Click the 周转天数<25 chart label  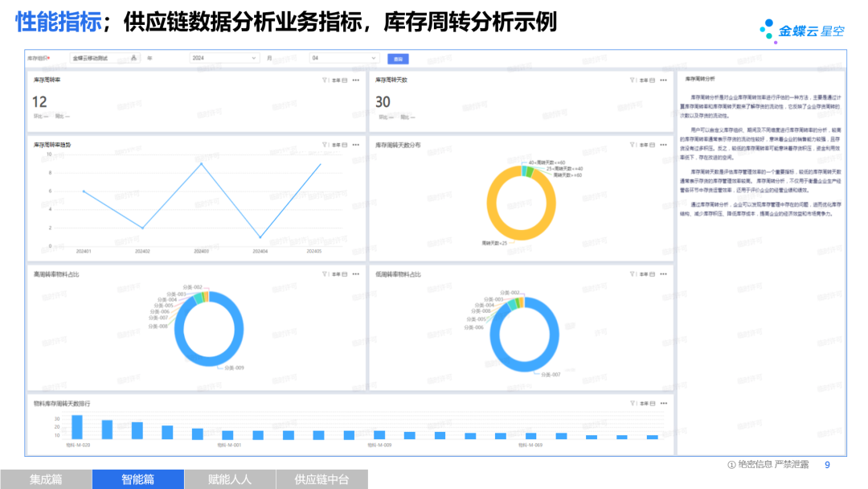(x=494, y=243)
